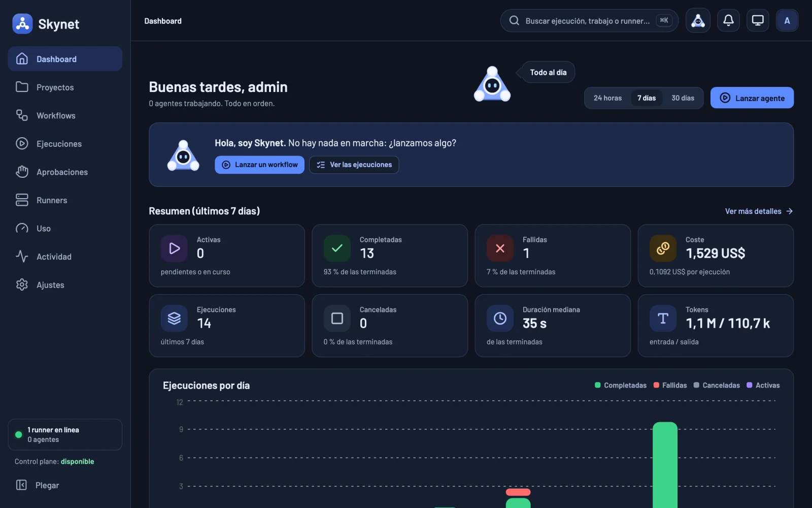This screenshot has width=812, height=508.
Task: Go to Dashboard in sidebar
Action: pyautogui.click(x=65, y=59)
